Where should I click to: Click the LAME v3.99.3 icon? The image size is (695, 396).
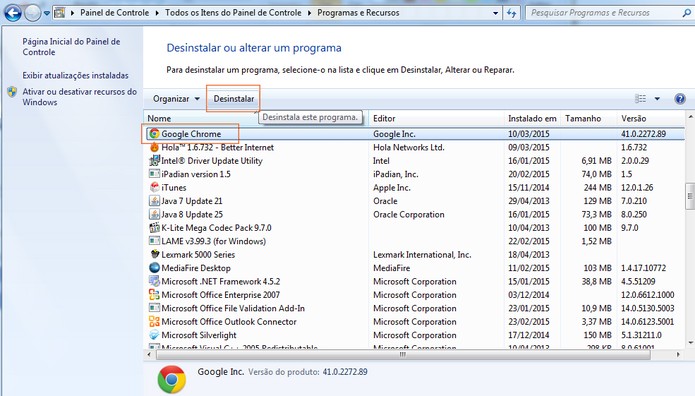154,241
